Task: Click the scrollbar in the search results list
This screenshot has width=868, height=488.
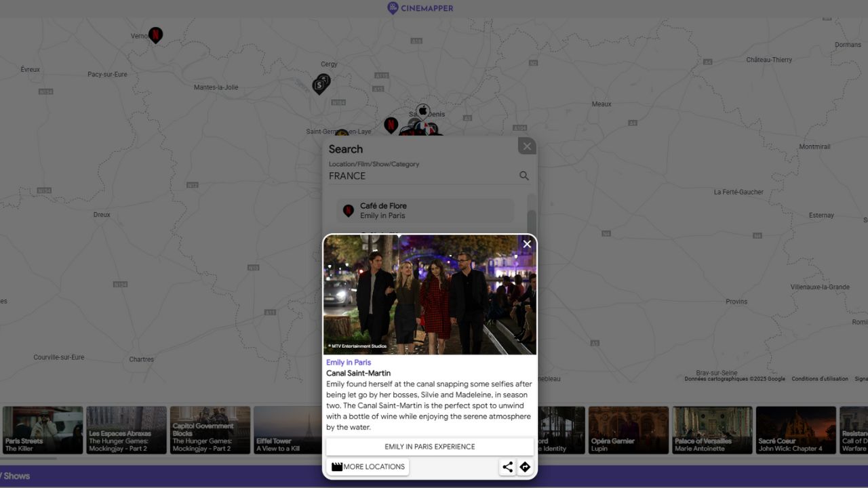Action: [x=532, y=217]
